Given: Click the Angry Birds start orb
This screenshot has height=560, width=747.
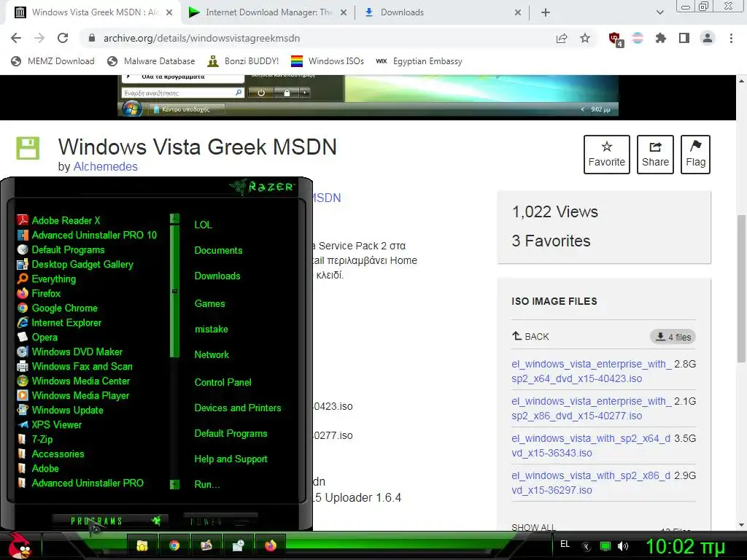Looking at the screenshot, I should click(x=20, y=545).
